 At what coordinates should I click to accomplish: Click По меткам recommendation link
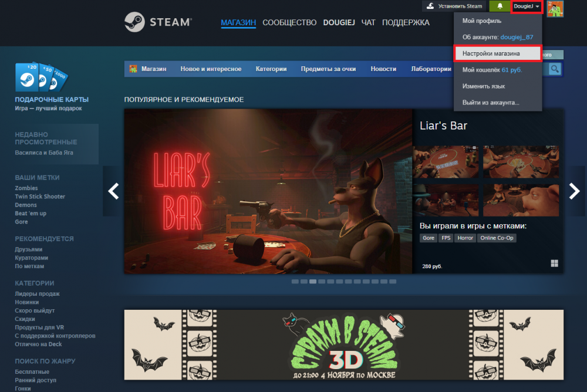pos(29,266)
